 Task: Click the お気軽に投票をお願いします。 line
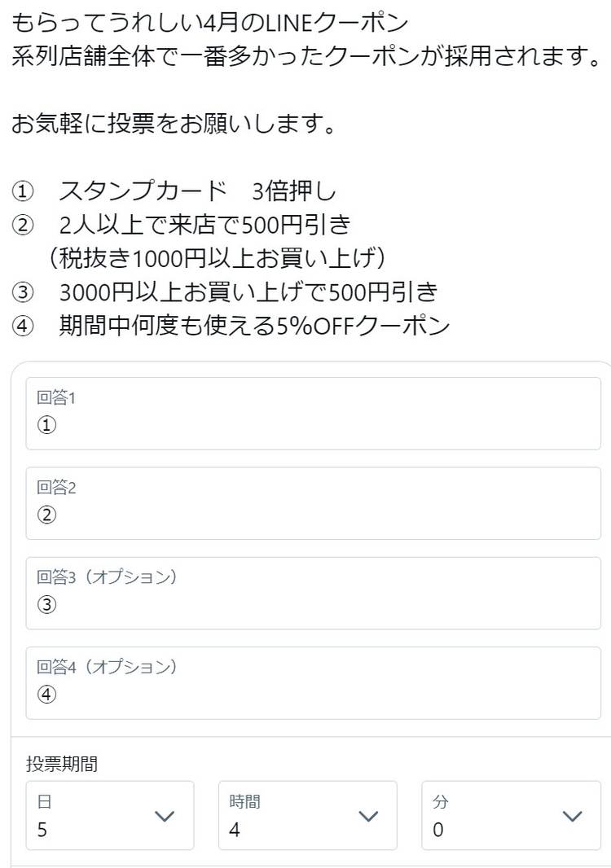click(x=174, y=125)
